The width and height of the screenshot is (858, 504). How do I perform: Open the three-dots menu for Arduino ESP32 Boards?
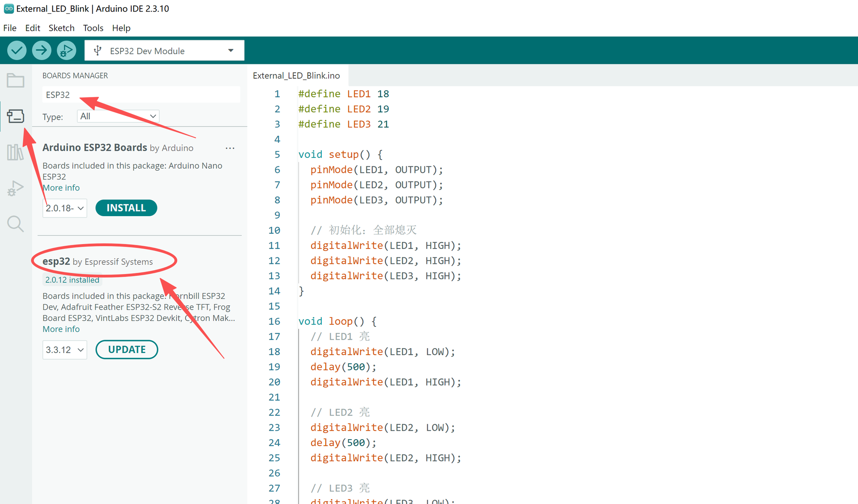coord(230,148)
